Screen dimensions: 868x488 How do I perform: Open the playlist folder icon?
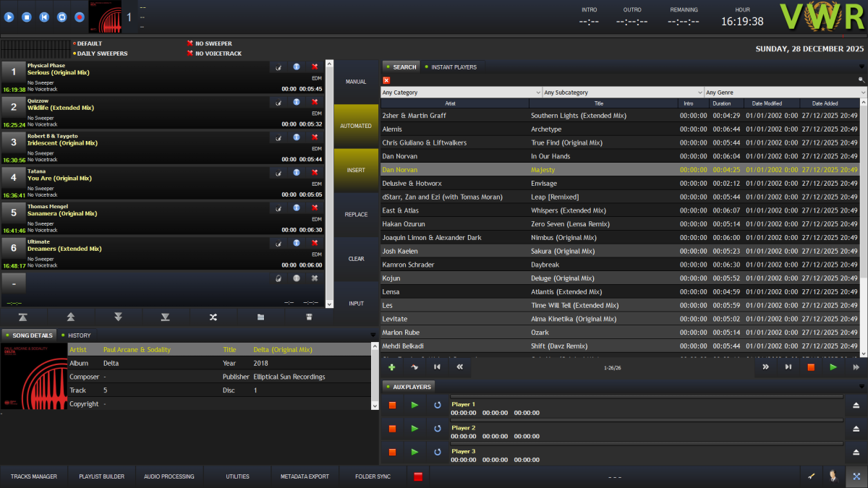[260, 317]
